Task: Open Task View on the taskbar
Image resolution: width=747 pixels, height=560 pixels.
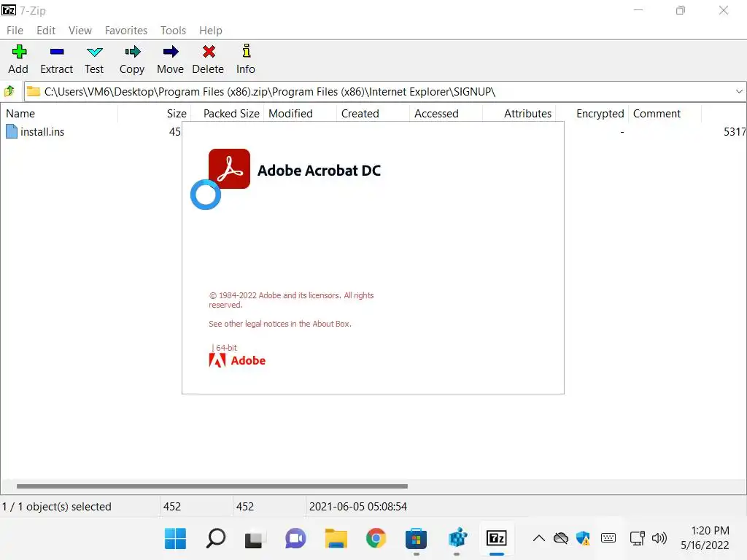Action: coord(253,539)
